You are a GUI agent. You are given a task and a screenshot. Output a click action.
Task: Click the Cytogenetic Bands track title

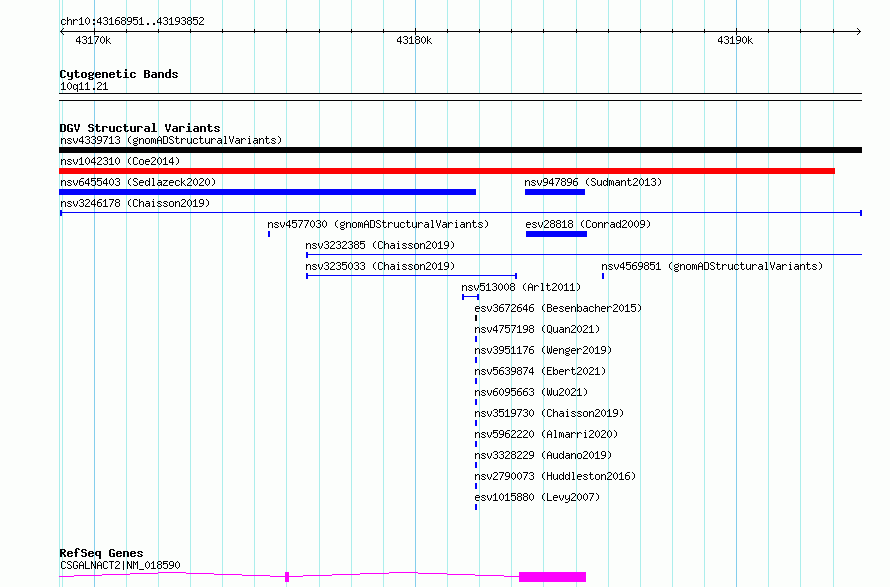(119, 74)
